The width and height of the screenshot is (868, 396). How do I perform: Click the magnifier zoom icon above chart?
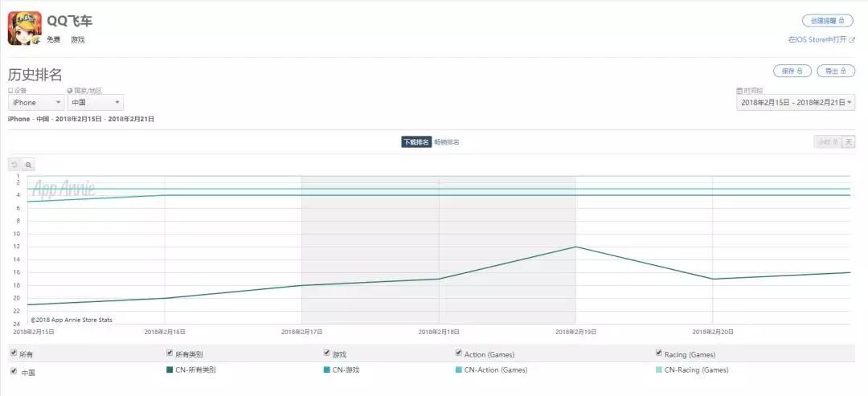pyautogui.click(x=28, y=165)
